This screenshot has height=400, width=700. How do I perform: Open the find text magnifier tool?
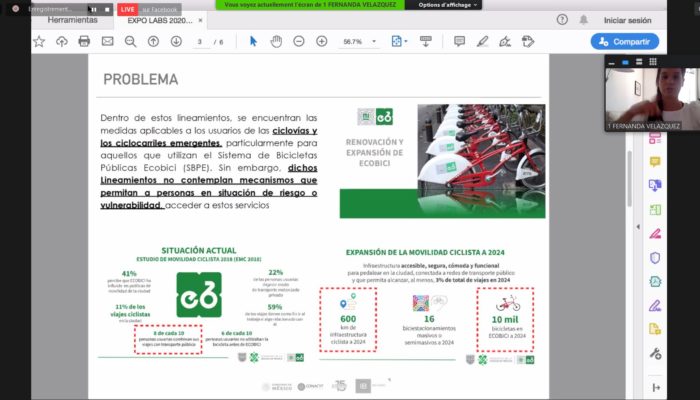(x=130, y=42)
